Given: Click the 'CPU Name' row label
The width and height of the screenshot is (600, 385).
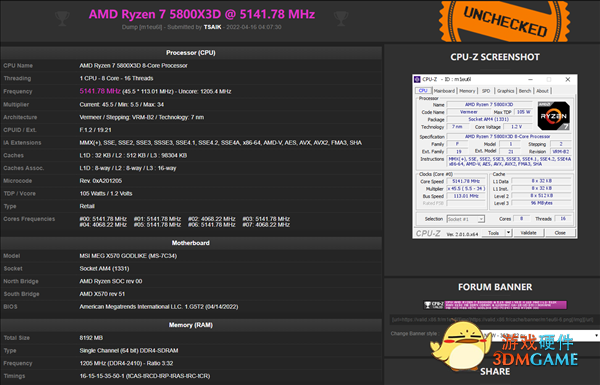Looking at the screenshot, I should coord(18,66).
